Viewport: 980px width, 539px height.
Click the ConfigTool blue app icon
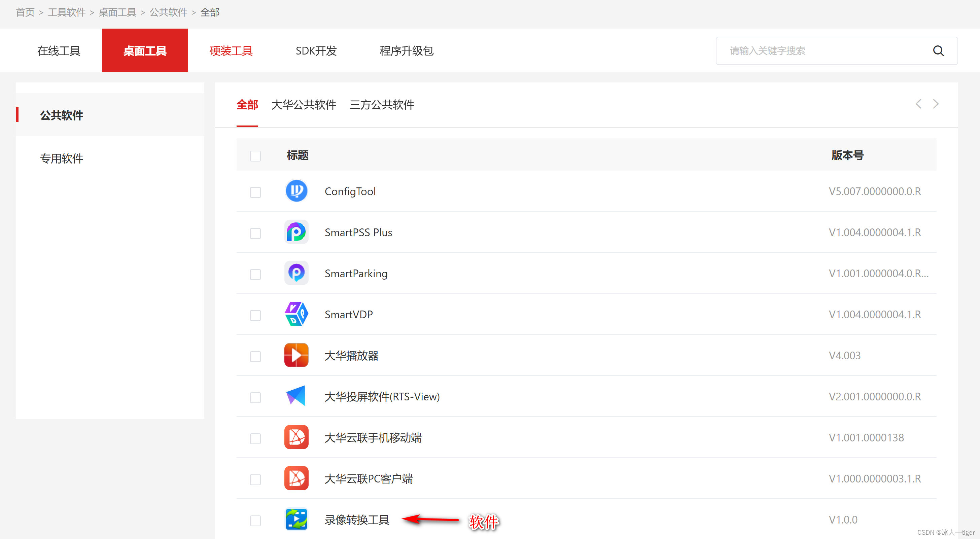(x=296, y=191)
